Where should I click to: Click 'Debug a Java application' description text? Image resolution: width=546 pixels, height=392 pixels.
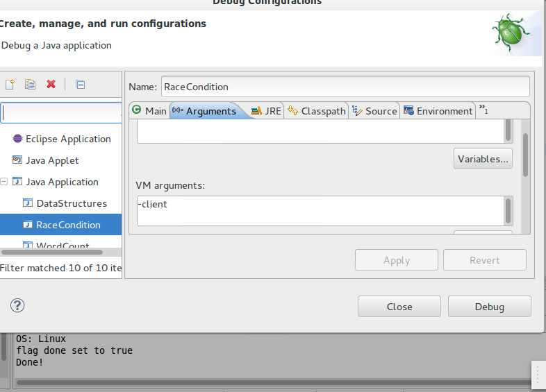click(56, 46)
